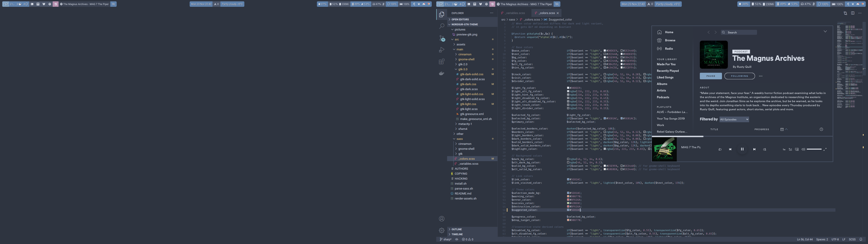This screenshot has width=868, height=244.
Task: Open the All Episodes filter dropdown
Action: [x=734, y=119]
